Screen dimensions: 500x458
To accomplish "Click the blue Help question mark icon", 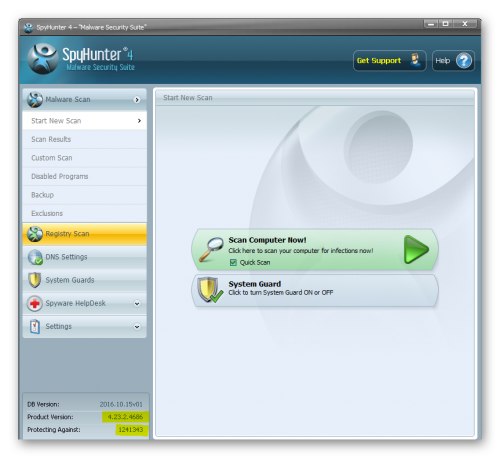I will click(464, 61).
